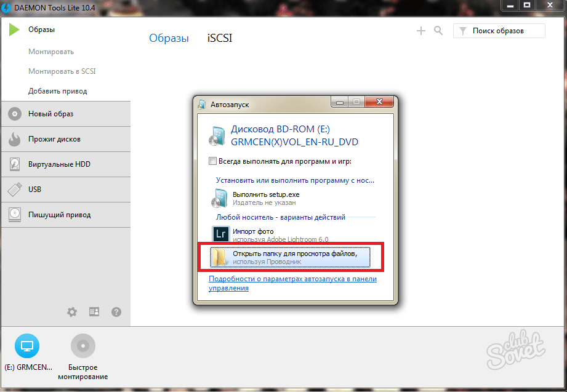Open autoplay settings link in control panel
Viewport: 567px width, 392px height.
point(292,284)
